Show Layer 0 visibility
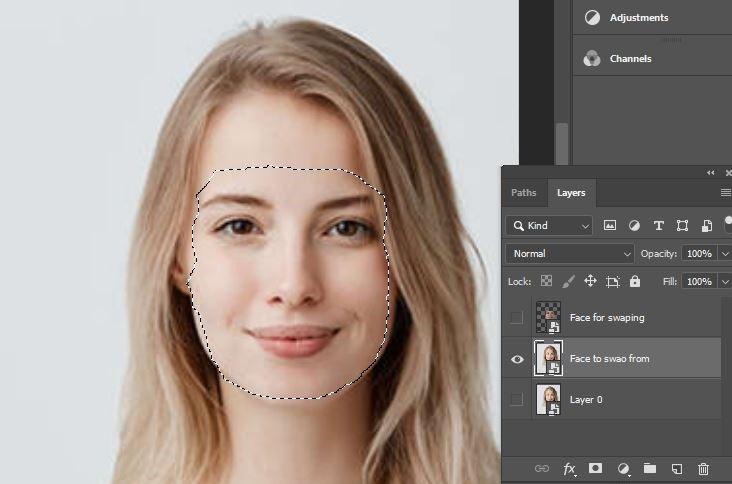This screenshot has width=732, height=484. [x=516, y=400]
